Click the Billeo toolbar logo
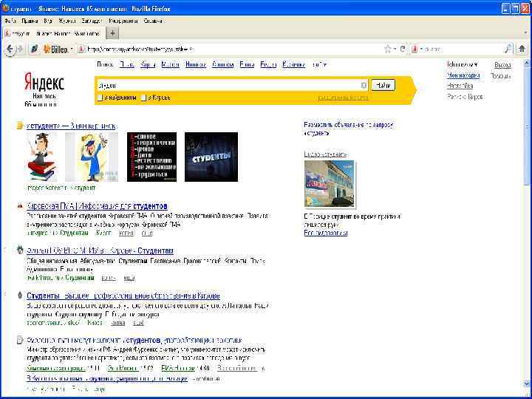This screenshot has height=399, width=532. click(56, 50)
